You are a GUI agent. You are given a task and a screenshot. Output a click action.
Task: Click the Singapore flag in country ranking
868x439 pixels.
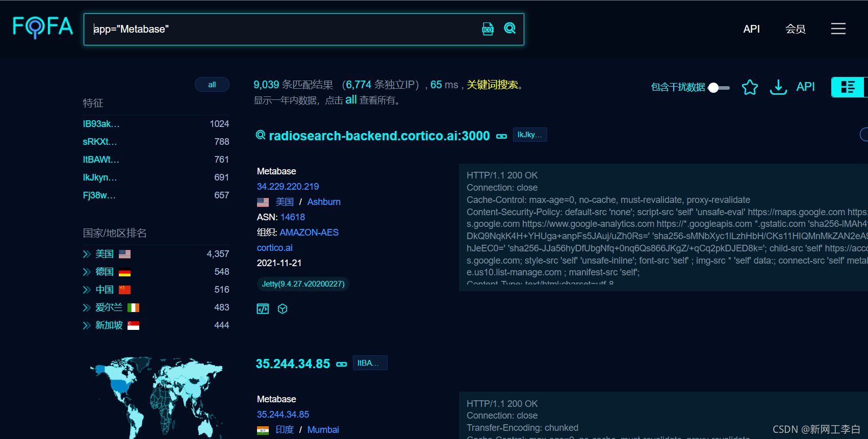[134, 325]
